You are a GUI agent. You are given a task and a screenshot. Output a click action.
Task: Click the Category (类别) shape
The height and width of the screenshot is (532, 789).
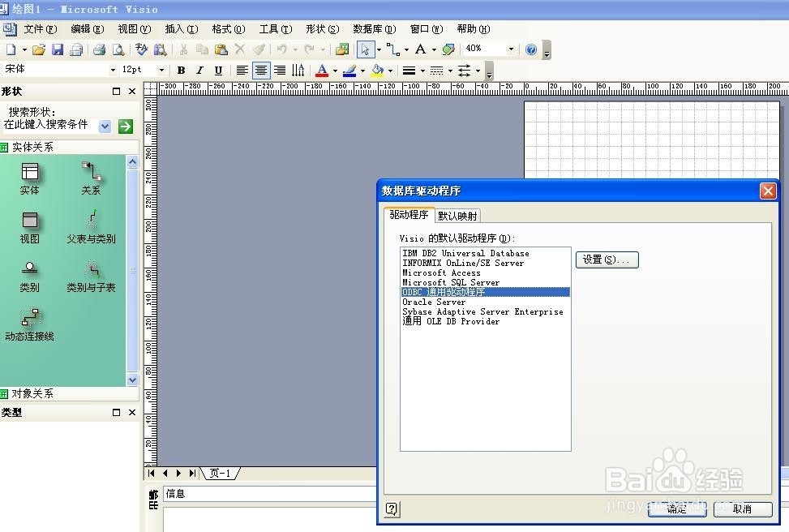[30, 277]
